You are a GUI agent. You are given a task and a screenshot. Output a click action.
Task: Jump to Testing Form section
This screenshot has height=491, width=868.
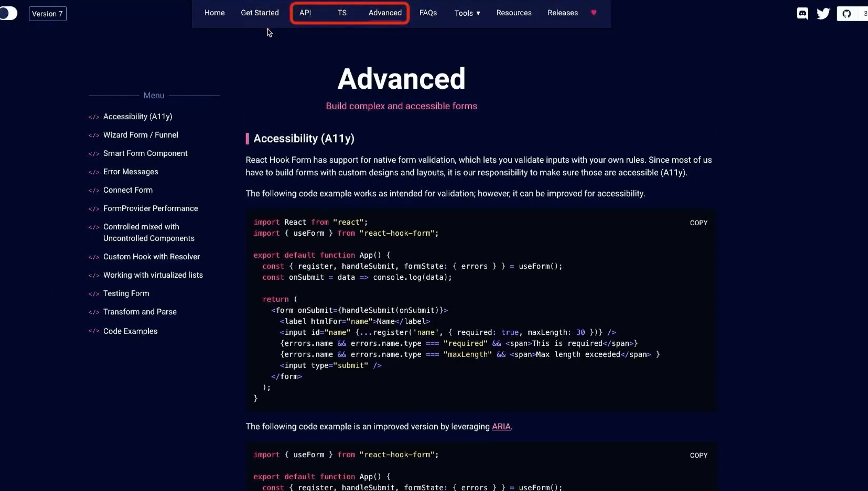point(126,293)
